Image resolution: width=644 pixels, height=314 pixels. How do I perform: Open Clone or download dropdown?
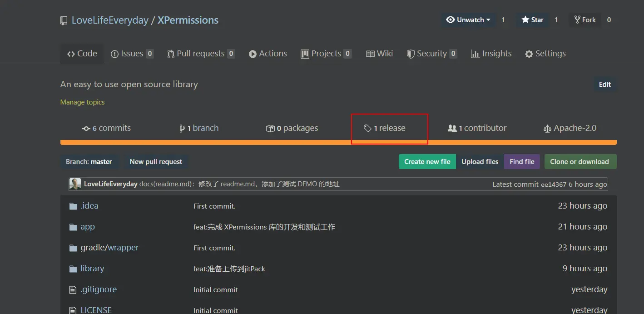coord(580,162)
